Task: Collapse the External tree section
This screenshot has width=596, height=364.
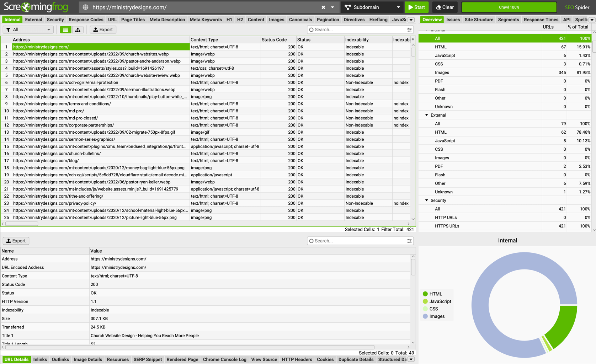Action: click(x=427, y=115)
